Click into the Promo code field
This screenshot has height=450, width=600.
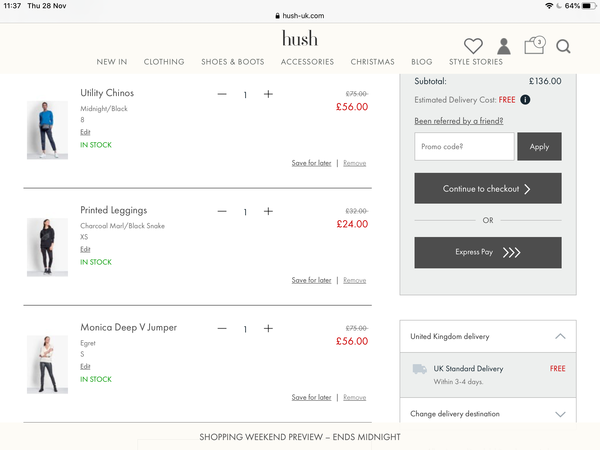(464, 147)
